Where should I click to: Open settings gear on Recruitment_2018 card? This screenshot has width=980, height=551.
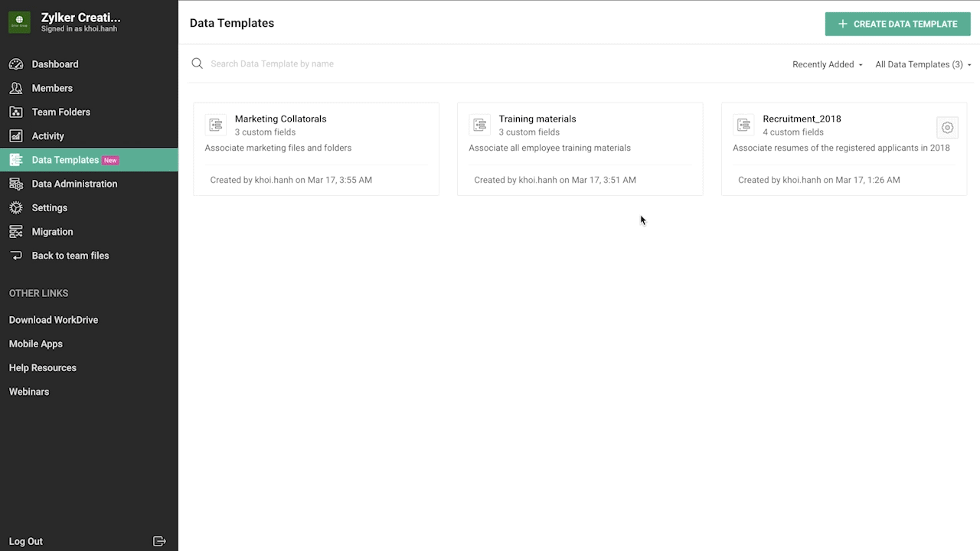pyautogui.click(x=947, y=128)
